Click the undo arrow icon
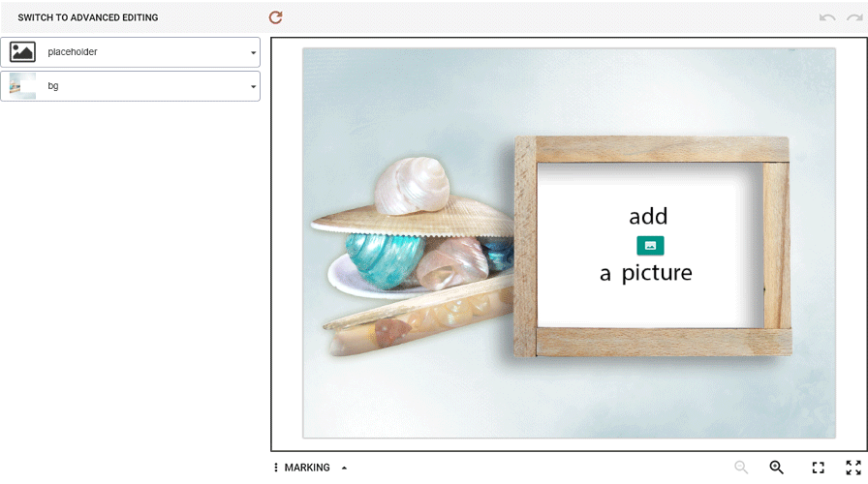868x484 pixels. click(827, 17)
